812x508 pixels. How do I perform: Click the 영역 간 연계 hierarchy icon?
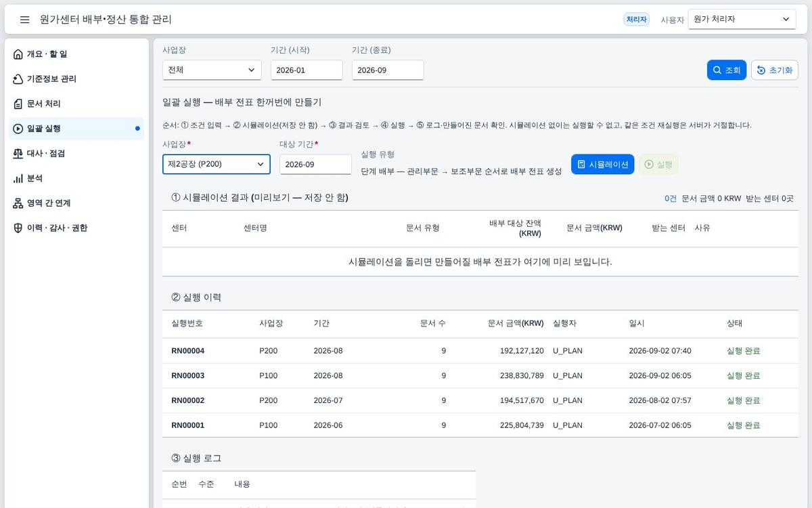click(x=18, y=203)
